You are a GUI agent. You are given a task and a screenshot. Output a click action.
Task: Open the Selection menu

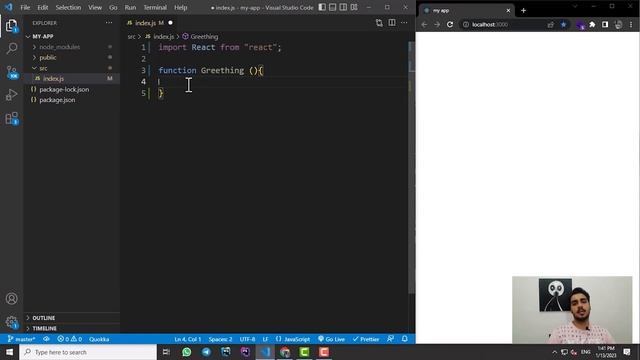(x=68, y=7)
